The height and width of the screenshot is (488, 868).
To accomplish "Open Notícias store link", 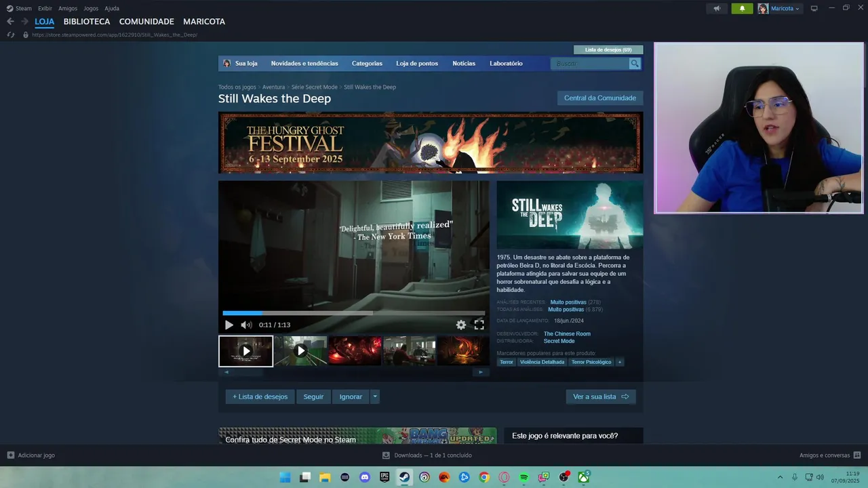I will pyautogui.click(x=464, y=64).
